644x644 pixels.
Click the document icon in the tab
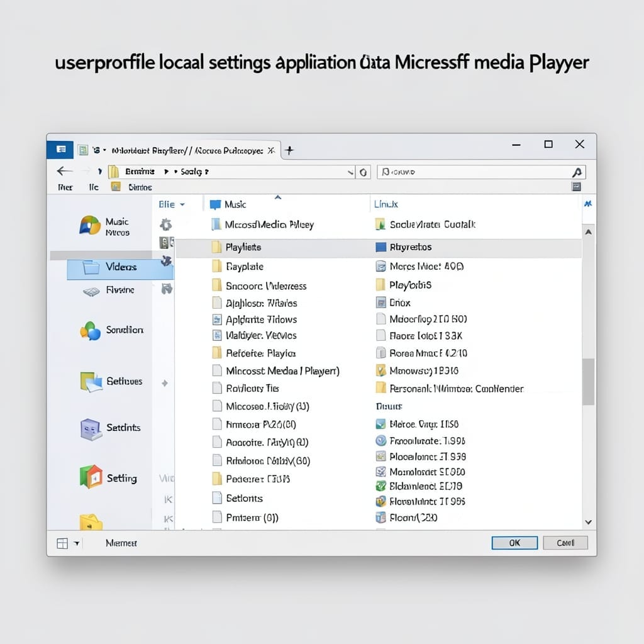83,150
